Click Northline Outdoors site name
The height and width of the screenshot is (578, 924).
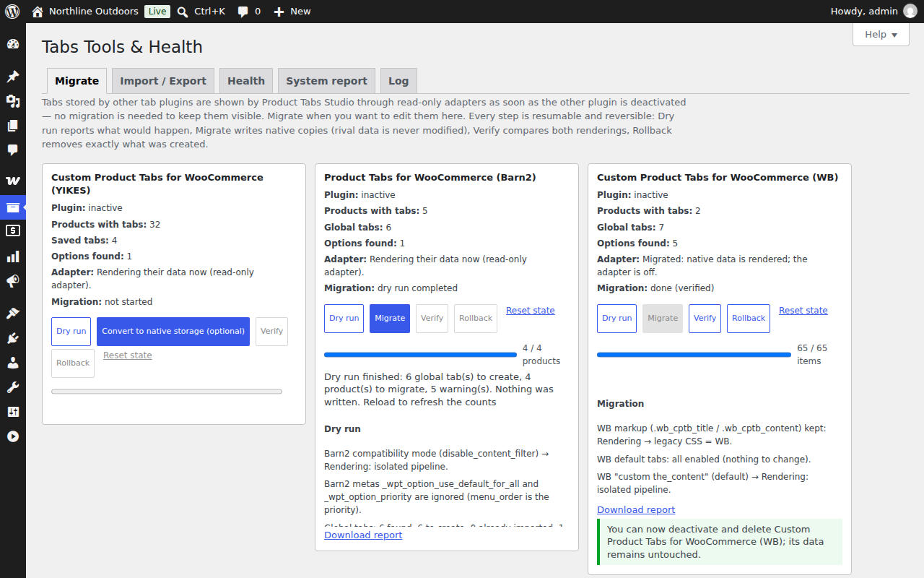(x=94, y=12)
